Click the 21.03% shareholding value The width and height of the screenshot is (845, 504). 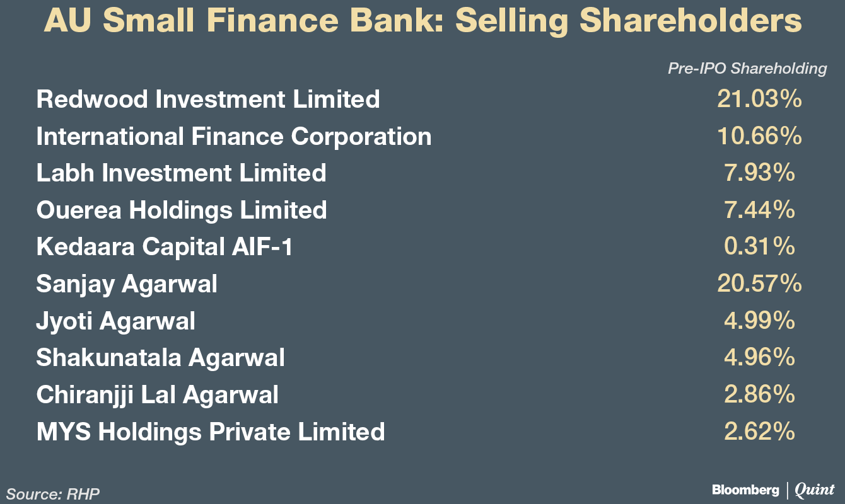[759, 100]
